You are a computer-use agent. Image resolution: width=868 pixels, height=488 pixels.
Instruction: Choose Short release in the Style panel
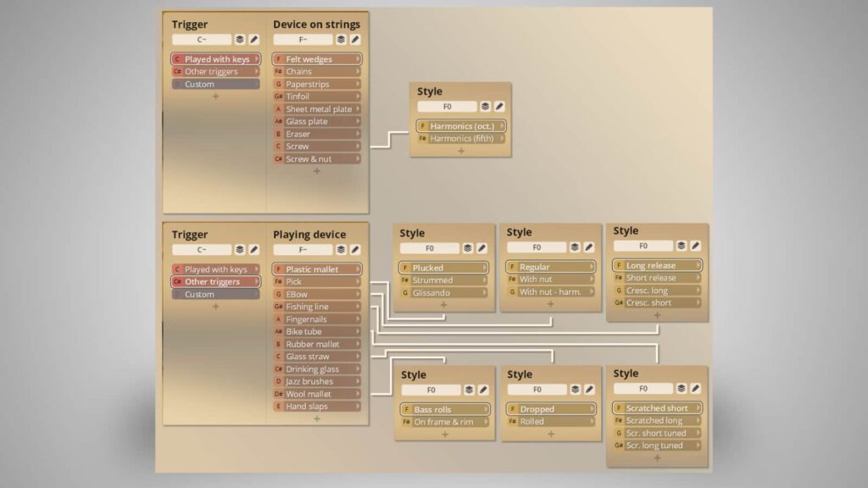[657, 278]
